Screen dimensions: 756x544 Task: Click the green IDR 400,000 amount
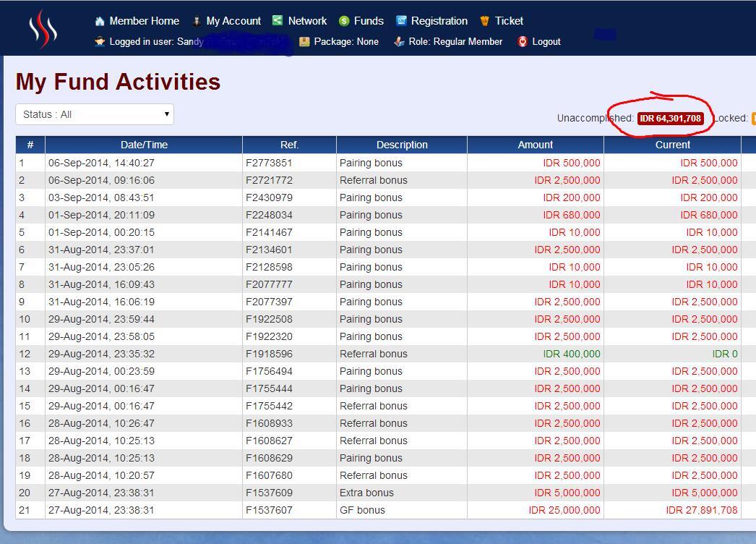pyautogui.click(x=572, y=354)
